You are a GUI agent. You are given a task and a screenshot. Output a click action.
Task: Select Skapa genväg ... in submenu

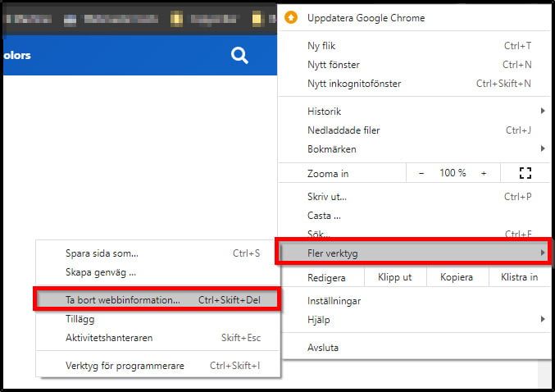[x=158, y=272]
